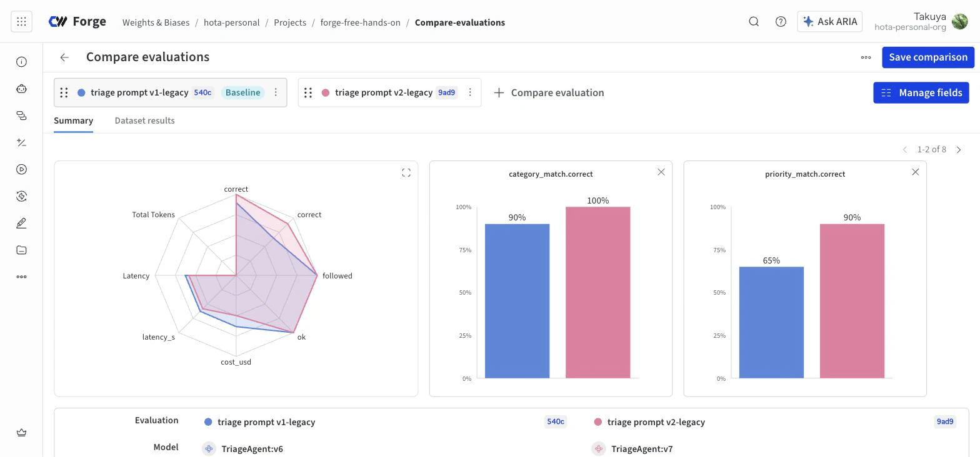Click the 9ad9 hash chip in header
This screenshot has height=457, width=980.
tap(446, 92)
